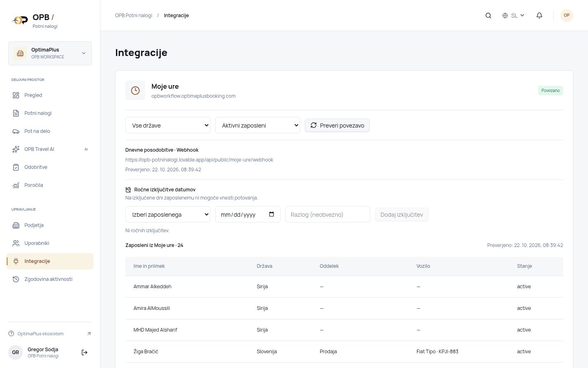Click the OPB logo icon
Image resolution: width=588 pixels, height=368 pixels.
20,20
